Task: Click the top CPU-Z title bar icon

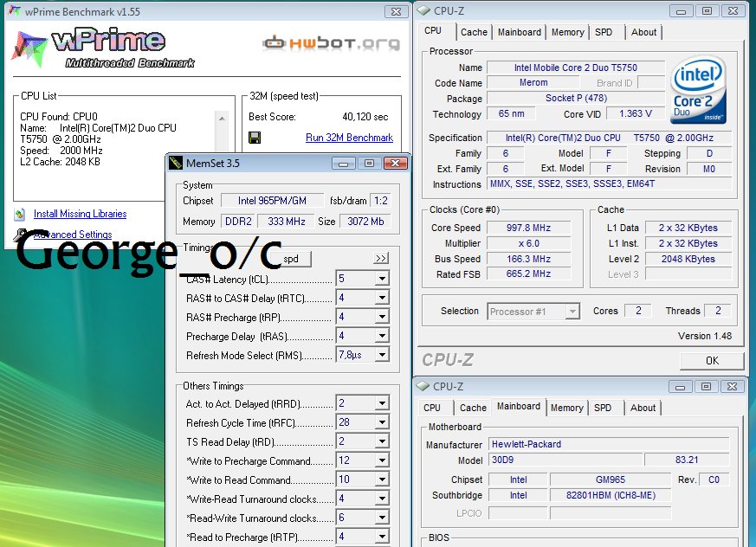Action: coord(423,10)
